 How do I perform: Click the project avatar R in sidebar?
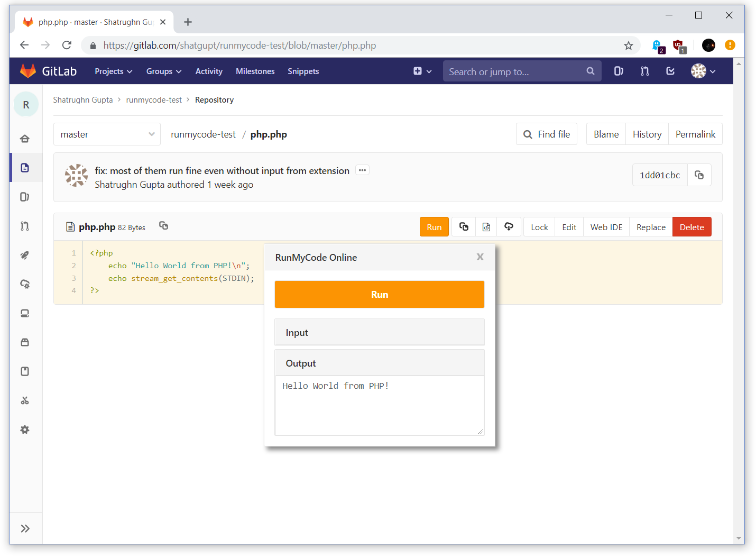[x=26, y=105]
